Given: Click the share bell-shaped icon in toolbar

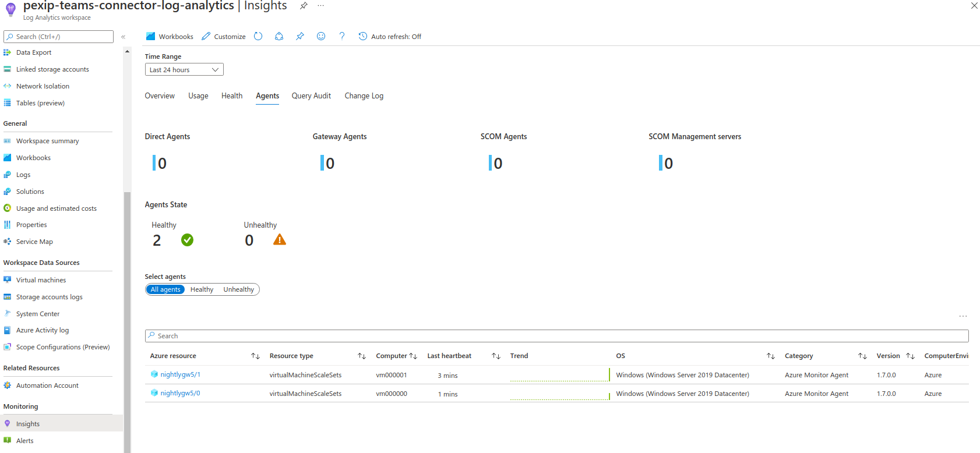Looking at the screenshot, I should coord(279,36).
